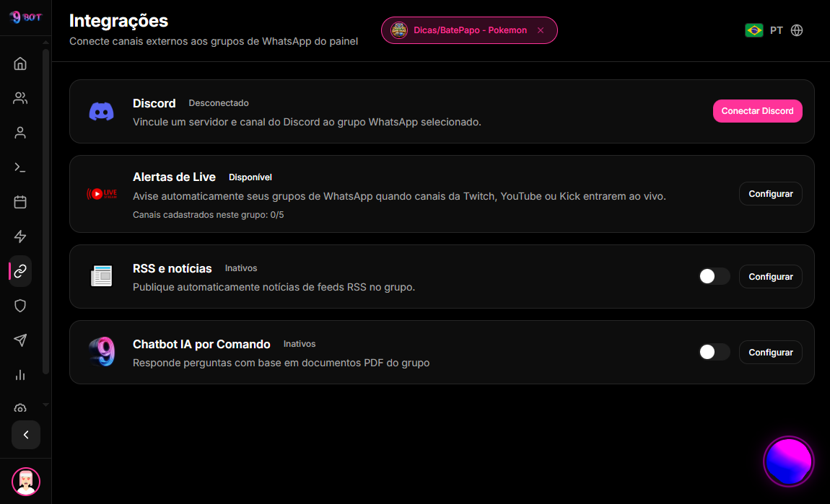This screenshot has width=830, height=504.
Task: Click the 'Desconectado' Discord status
Action: [219, 103]
